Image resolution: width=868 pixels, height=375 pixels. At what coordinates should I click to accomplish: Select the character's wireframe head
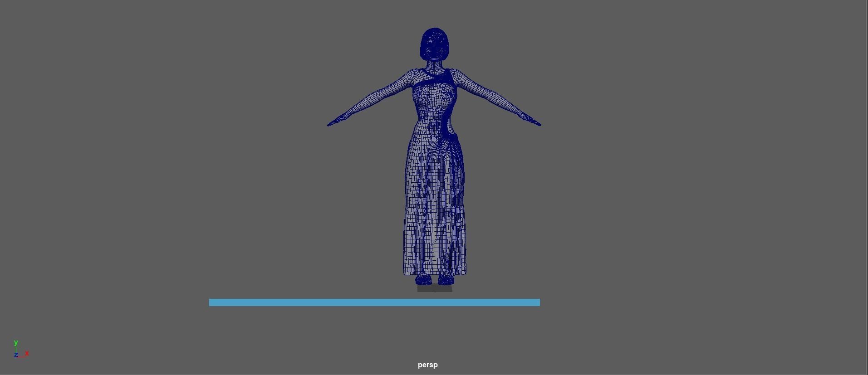tap(435, 44)
